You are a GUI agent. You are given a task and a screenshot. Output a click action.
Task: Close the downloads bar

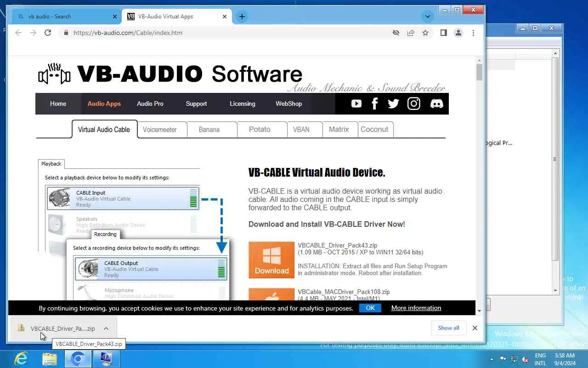[x=475, y=328]
